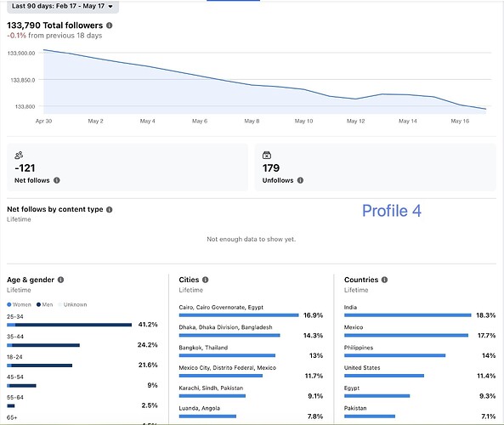
Task: Click the Unknown legend entry
Action: tap(72, 304)
